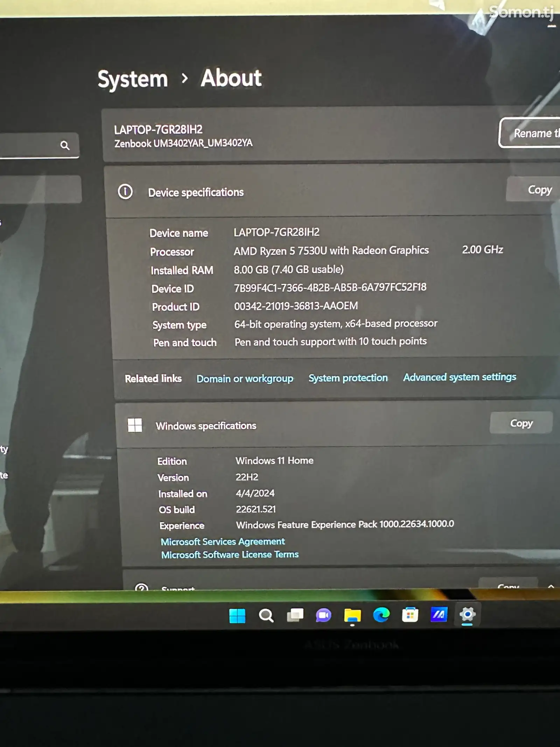Open Task View on taskbar
The width and height of the screenshot is (560, 747).
coord(295,615)
